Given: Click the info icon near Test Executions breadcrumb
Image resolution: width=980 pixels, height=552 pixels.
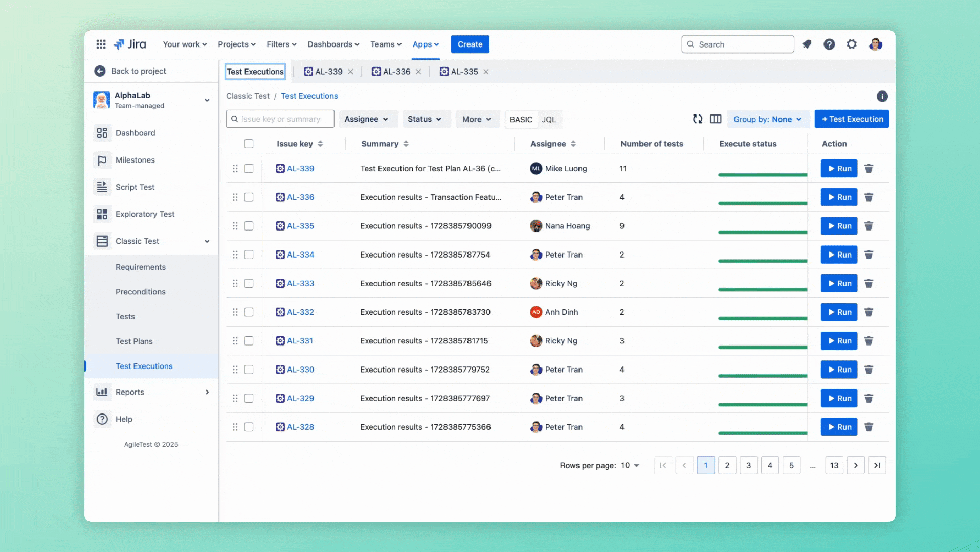Looking at the screenshot, I should (x=882, y=96).
